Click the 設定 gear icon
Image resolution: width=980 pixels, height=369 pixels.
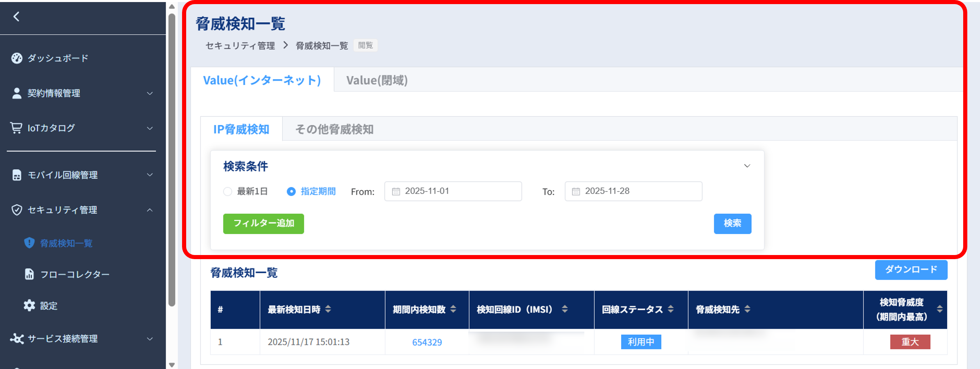tap(29, 305)
